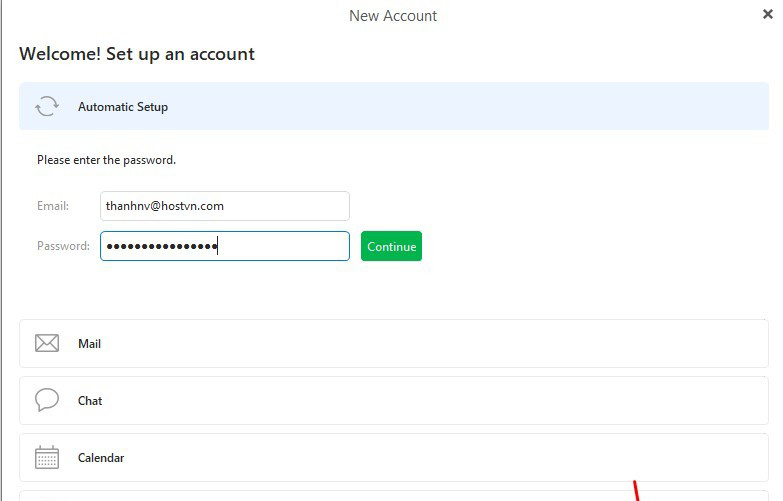This screenshot has width=783, height=501.
Task: Click the Password field label
Action: [63, 246]
